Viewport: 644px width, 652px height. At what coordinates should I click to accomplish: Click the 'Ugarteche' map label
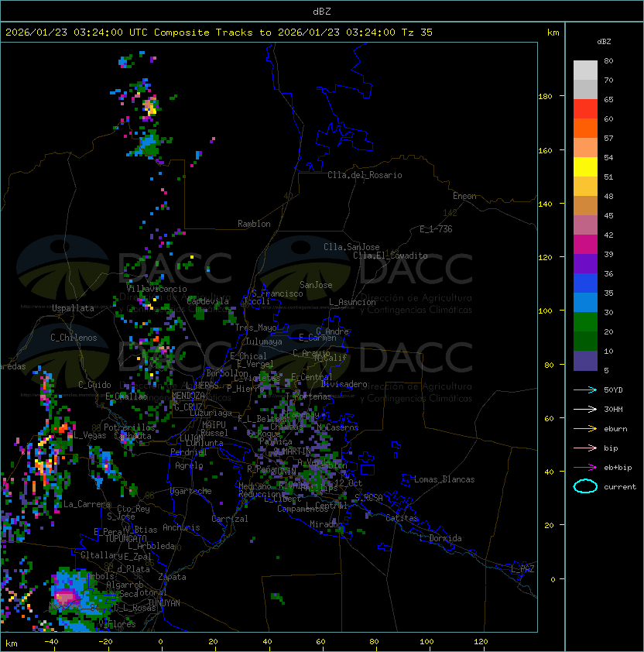(191, 491)
